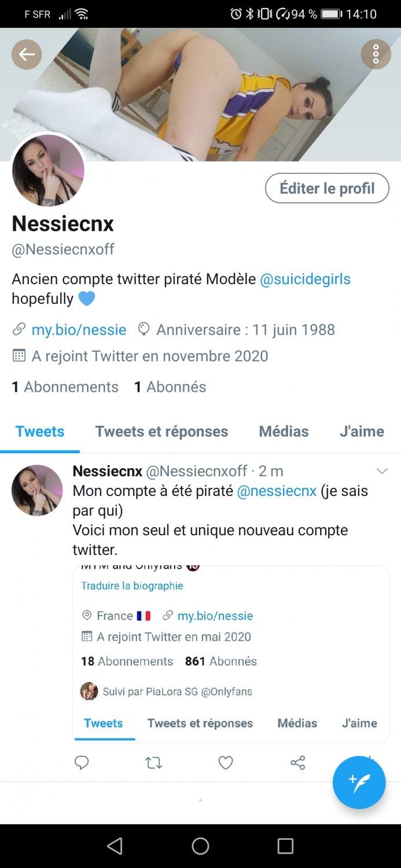401x868 pixels.
Task: Tap the compose tweet floating button
Action: click(x=359, y=782)
